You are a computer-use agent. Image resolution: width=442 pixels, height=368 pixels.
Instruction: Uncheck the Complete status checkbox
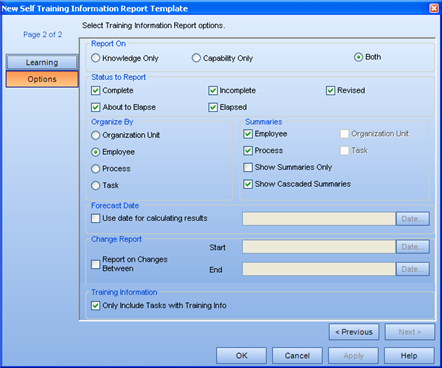(95, 90)
